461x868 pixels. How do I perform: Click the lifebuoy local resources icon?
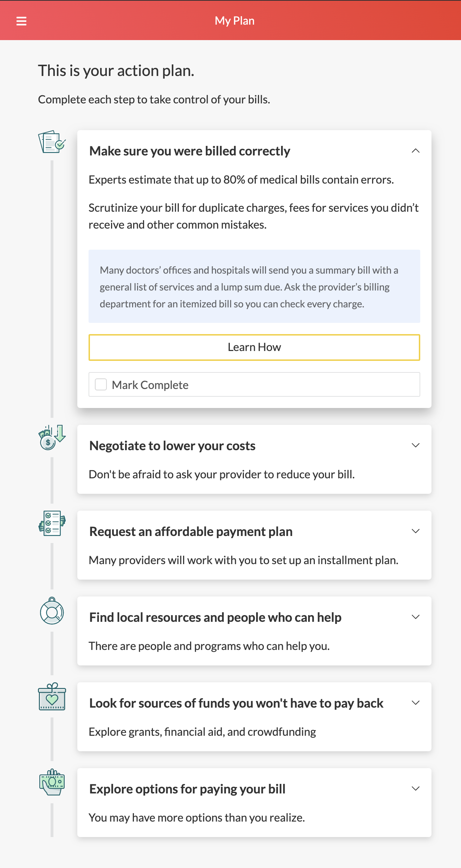(52, 611)
